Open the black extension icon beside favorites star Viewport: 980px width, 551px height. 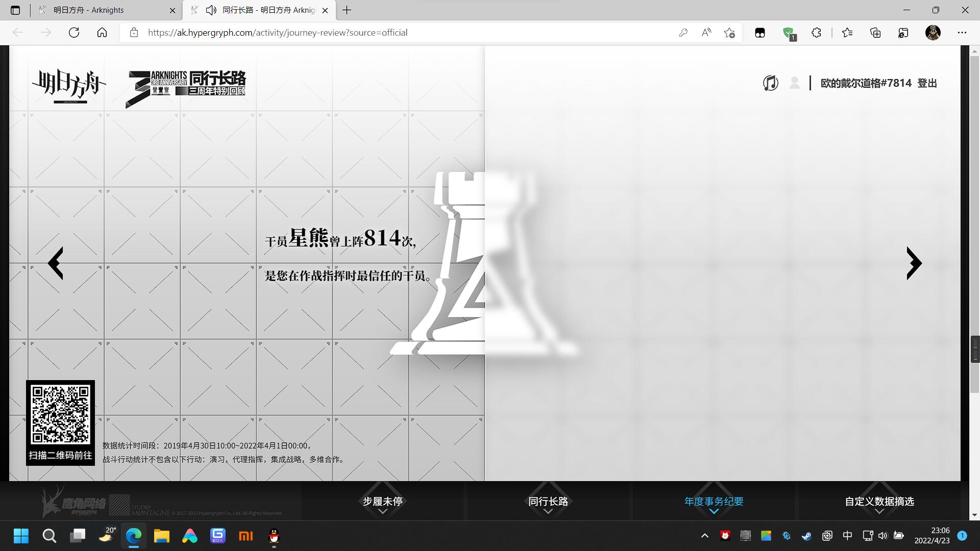(x=760, y=33)
